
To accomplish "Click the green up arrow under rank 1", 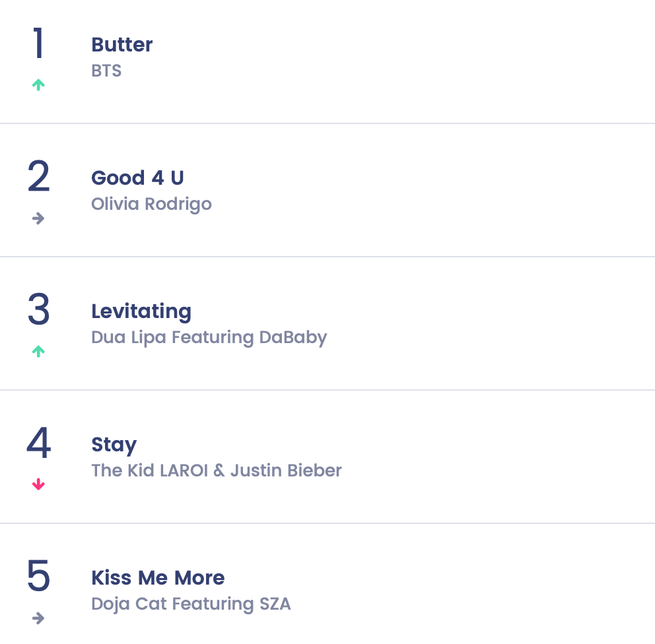I will 38,85.
